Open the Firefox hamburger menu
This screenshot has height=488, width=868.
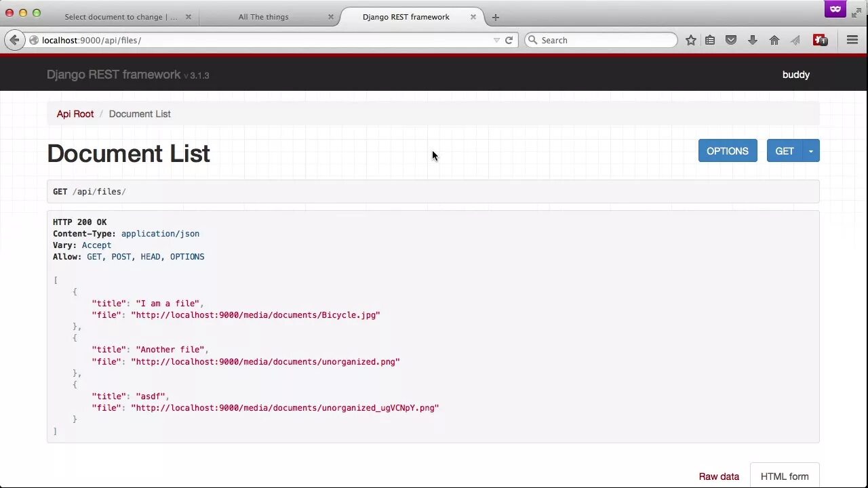click(x=852, y=40)
